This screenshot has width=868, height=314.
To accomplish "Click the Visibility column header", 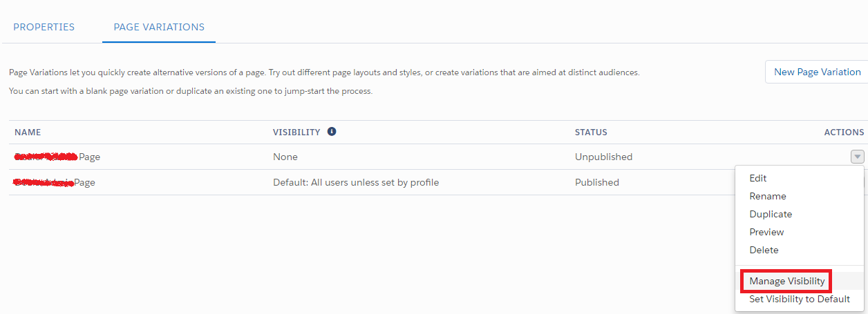I will 296,133.
